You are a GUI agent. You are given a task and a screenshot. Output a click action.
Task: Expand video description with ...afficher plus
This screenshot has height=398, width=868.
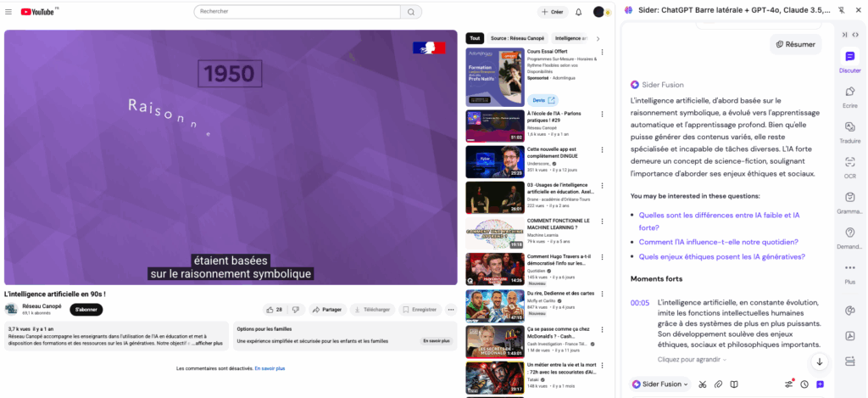tap(207, 343)
